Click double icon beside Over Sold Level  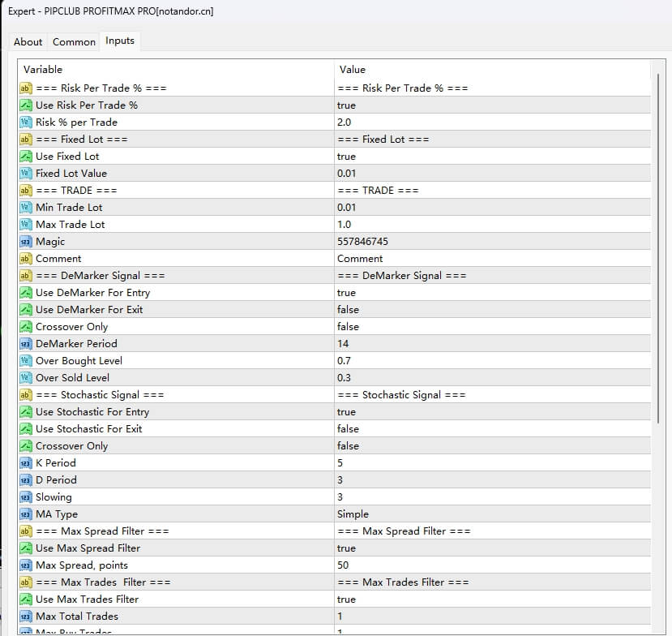pos(26,378)
